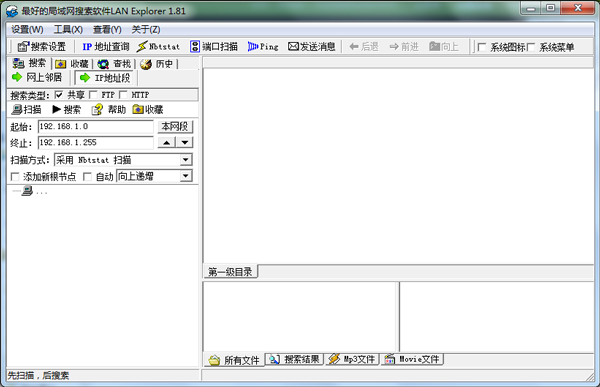Open 端口扫描 port scanner
600x387 pixels.
[214, 47]
